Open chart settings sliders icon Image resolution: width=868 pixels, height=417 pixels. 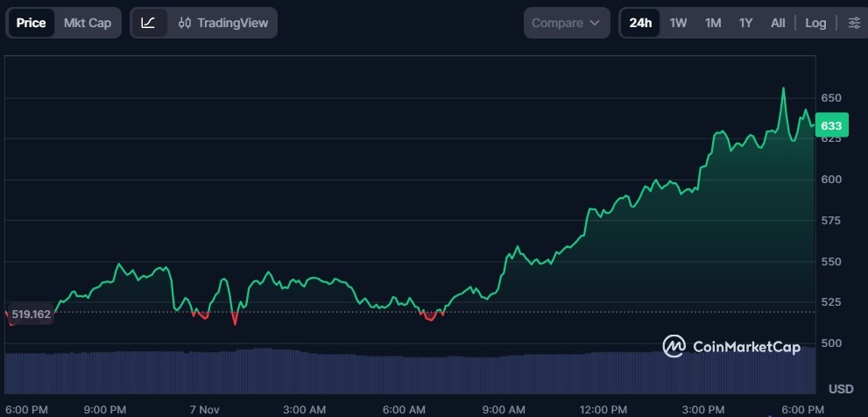[x=854, y=23]
